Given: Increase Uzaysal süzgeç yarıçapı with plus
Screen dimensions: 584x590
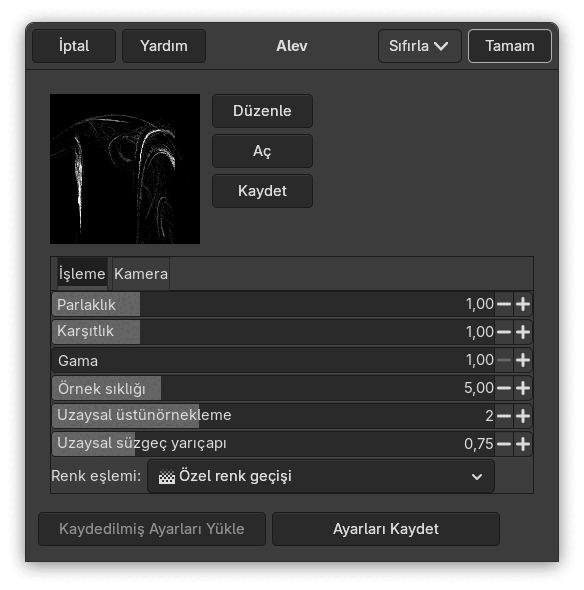Looking at the screenshot, I should (x=523, y=444).
